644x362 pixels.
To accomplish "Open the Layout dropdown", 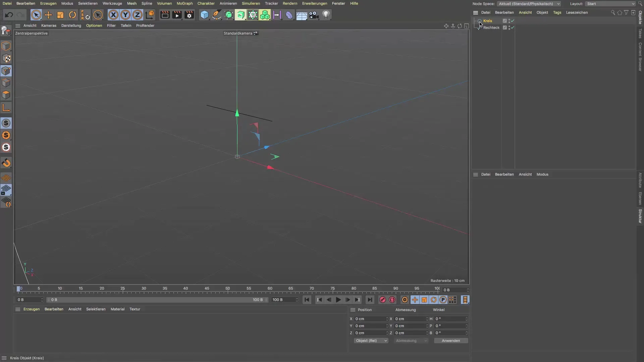I will click(x=610, y=4).
